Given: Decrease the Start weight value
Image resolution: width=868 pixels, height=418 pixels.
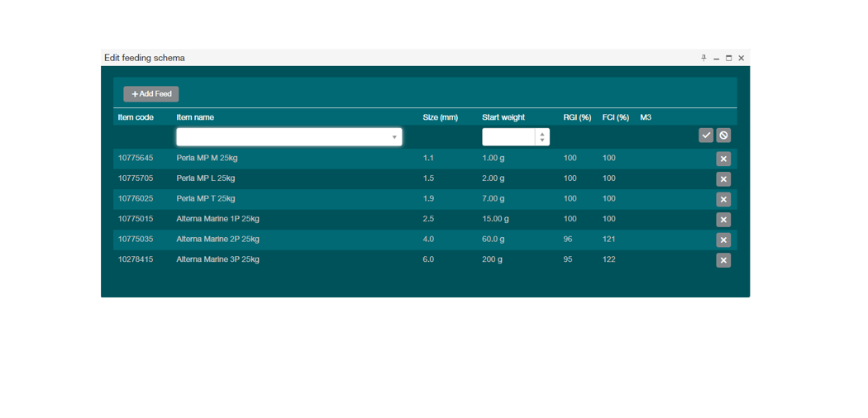Looking at the screenshot, I should (542, 140).
